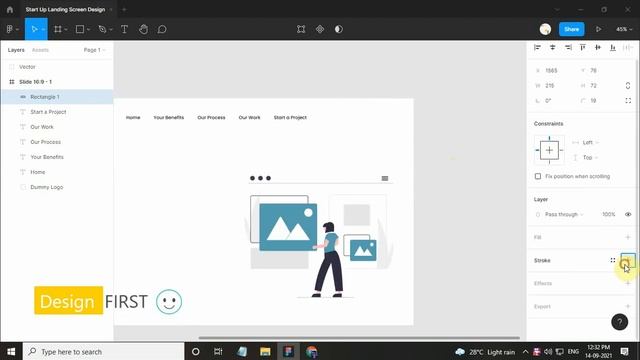Screen dimensions: 640x360
Task: Click the user avatar icon
Action: [545, 29]
